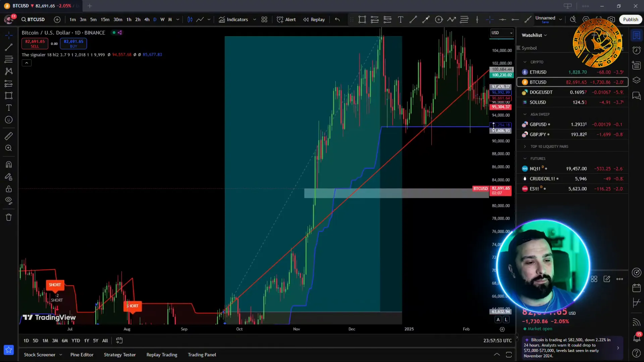Open the Strategy Tester tab
The width and height of the screenshot is (644, 362).
(120, 355)
